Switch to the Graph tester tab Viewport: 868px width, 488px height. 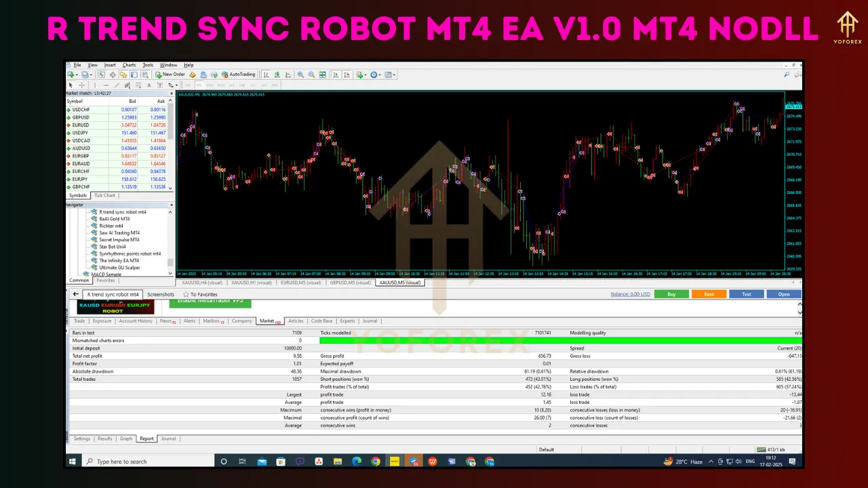click(x=126, y=439)
